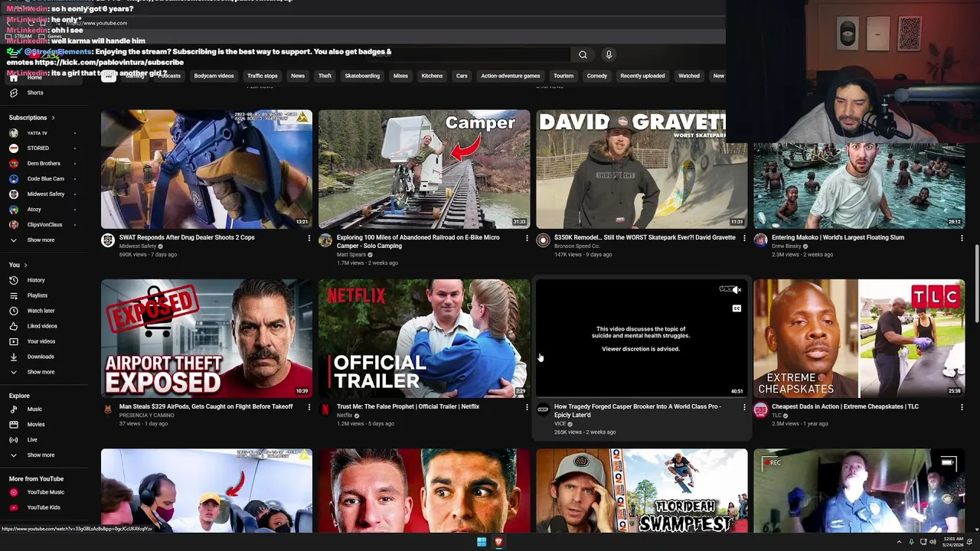Click the search magnifier button

(583, 54)
